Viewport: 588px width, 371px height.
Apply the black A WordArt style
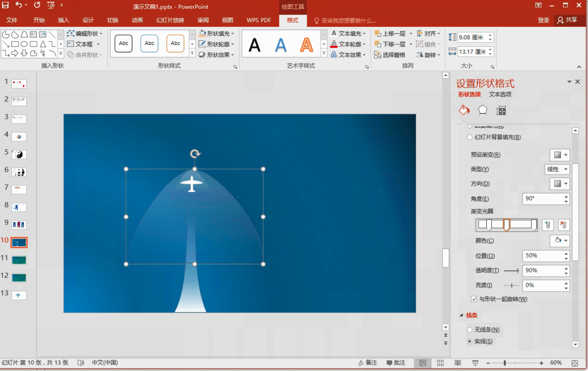click(x=254, y=45)
